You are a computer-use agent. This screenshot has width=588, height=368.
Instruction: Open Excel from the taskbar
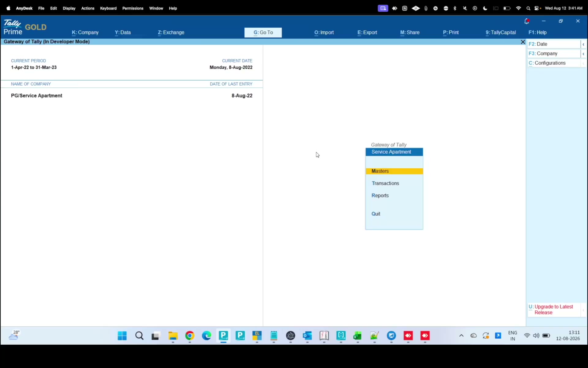tap(357, 336)
